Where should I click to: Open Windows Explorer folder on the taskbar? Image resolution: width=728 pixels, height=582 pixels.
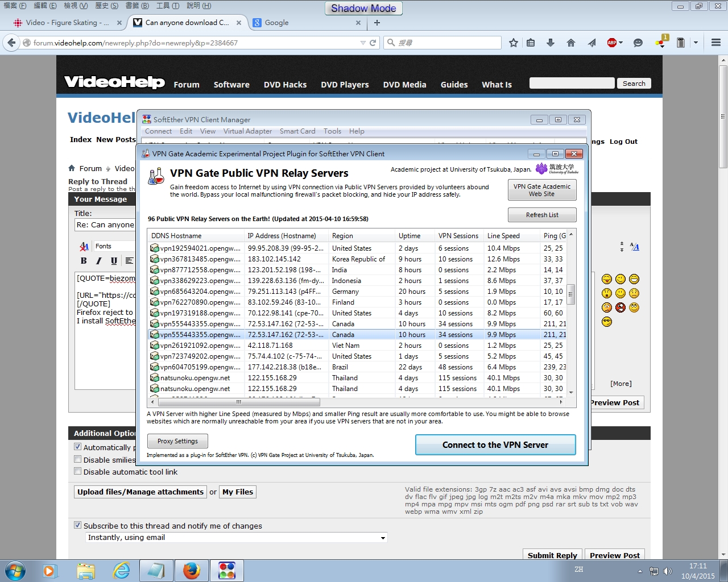pyautogui.click(x=86, y=570)
